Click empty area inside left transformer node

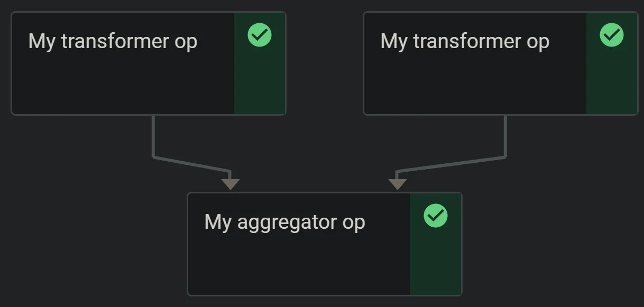coord(122,85)
